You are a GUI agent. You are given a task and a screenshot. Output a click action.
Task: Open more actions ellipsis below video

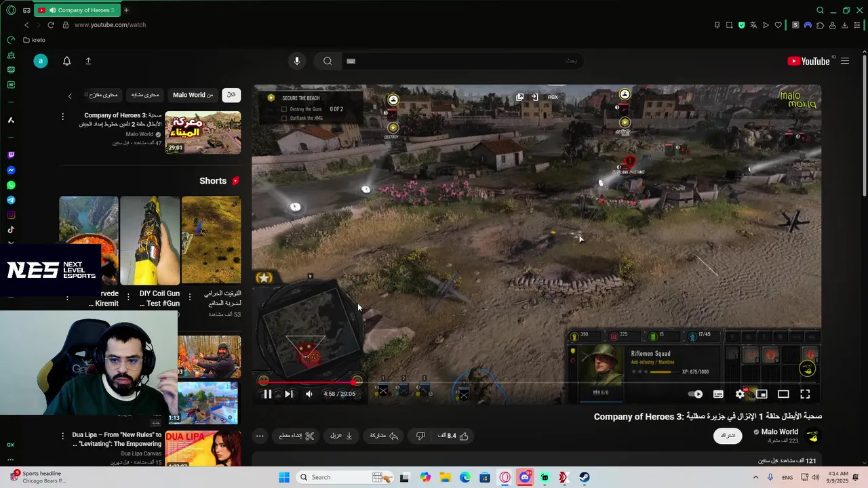coord(260,436)
